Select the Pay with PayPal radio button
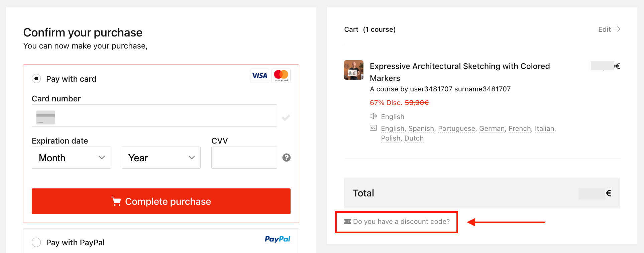This screenshot has width=644, height=253. (36, 242)
